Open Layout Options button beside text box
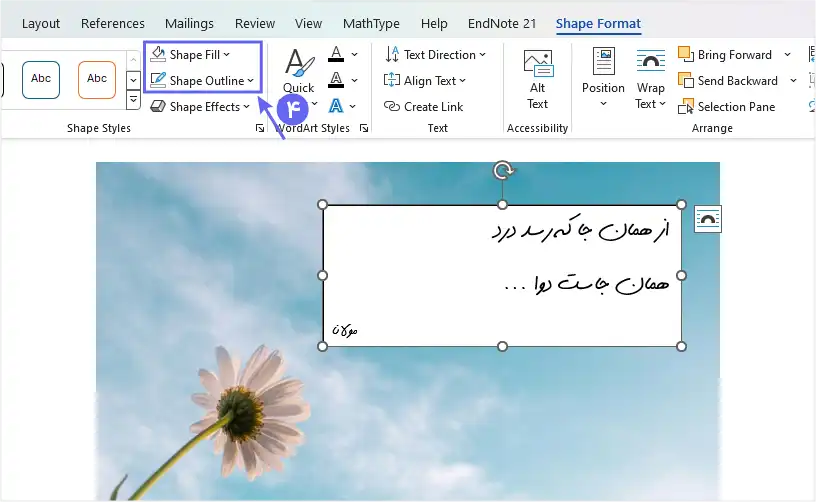The image size is (816, 502). pyautogui.click(x=708, y=219)
